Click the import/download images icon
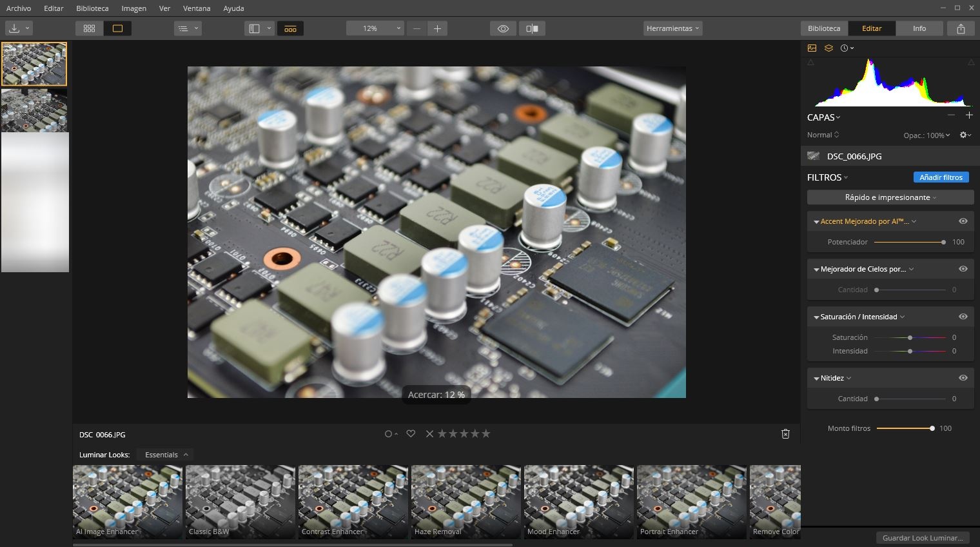The height and width of the screenshot is (547, 980). click(14, 28)
